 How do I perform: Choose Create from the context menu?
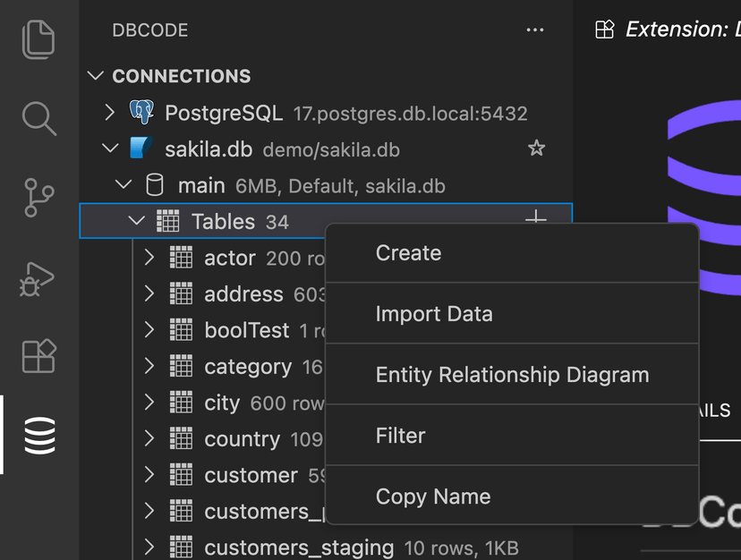coord(408,252)
